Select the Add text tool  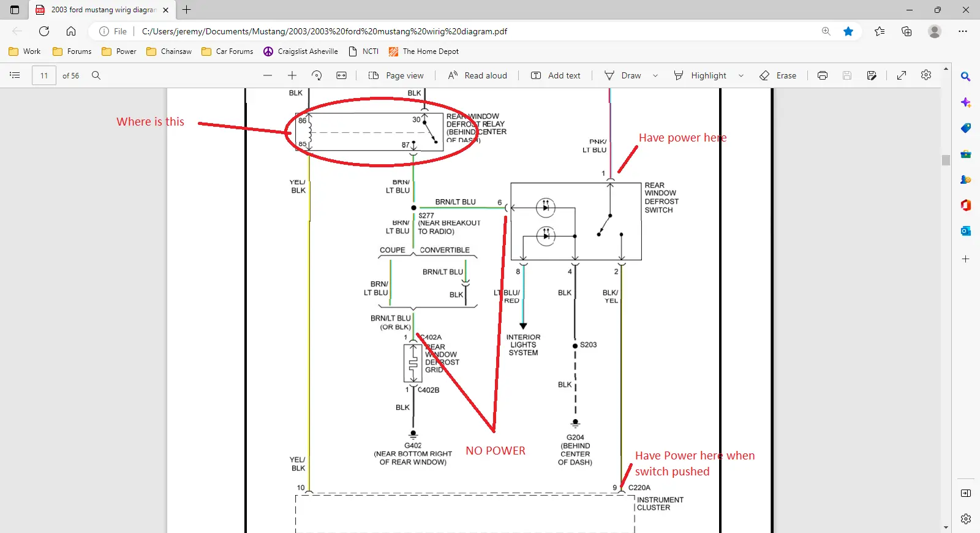click(556, 75)
